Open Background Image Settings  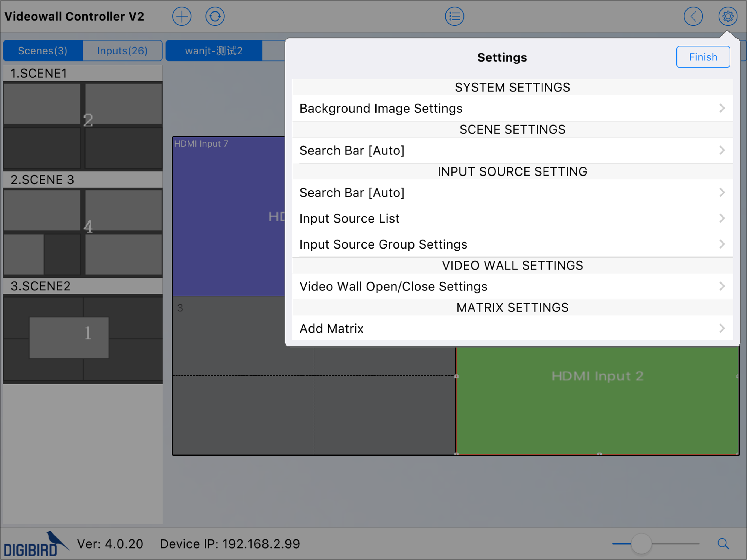(x=512, y=109)
